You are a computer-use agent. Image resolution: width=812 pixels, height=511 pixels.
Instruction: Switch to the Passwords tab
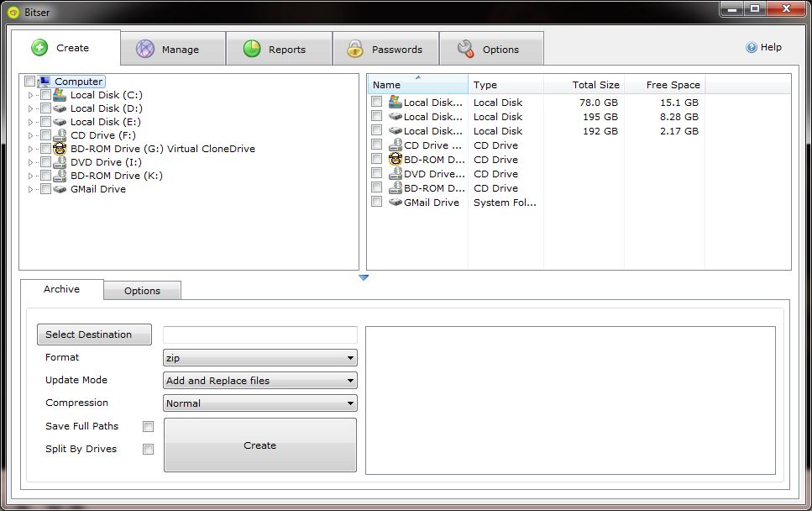(385, 49)
